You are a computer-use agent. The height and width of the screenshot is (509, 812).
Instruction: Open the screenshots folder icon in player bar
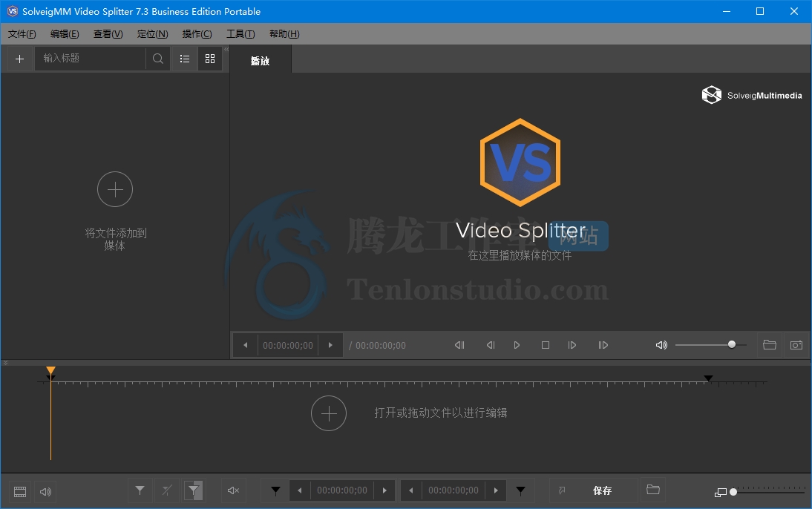770,345
